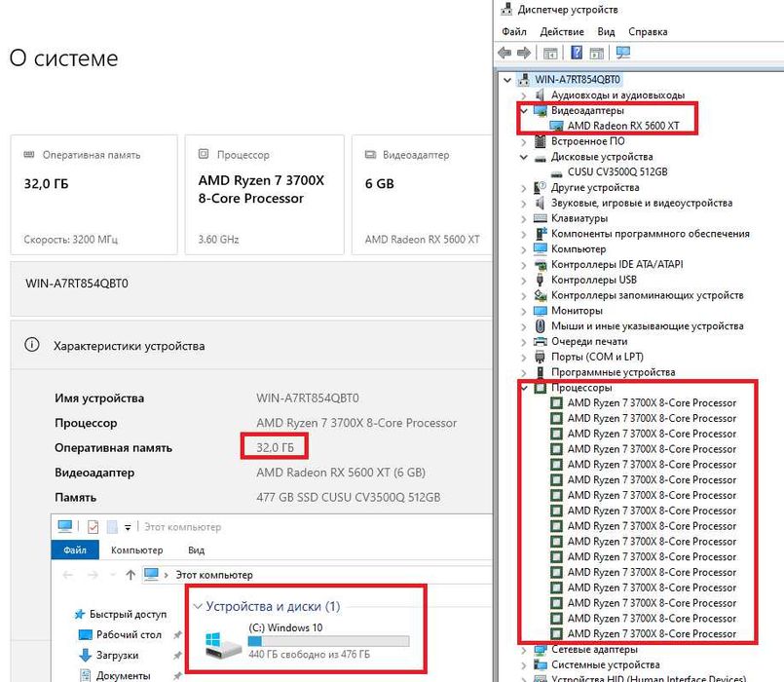Viewport: 784px width, 682px height.
Task: Click the Back arrow in Device Manager toolbar
Action: pyautogui.click(x=504, y=53)
